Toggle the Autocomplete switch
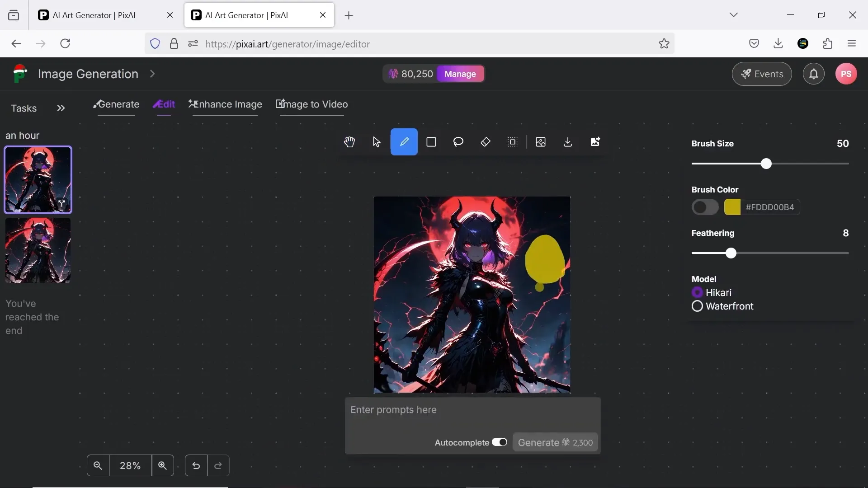 [x=500, y=442]
